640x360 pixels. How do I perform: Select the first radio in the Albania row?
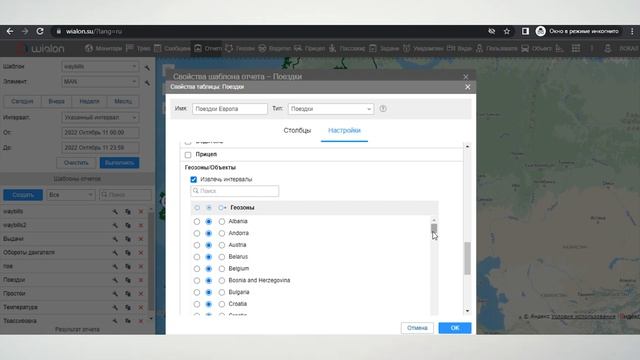[197, 222]
